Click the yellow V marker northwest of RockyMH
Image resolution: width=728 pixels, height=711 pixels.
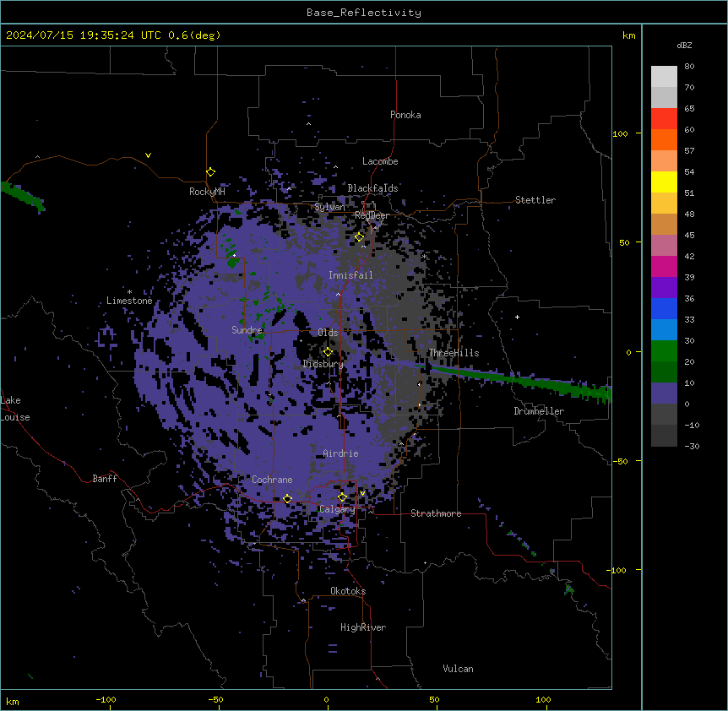(148, 155)
